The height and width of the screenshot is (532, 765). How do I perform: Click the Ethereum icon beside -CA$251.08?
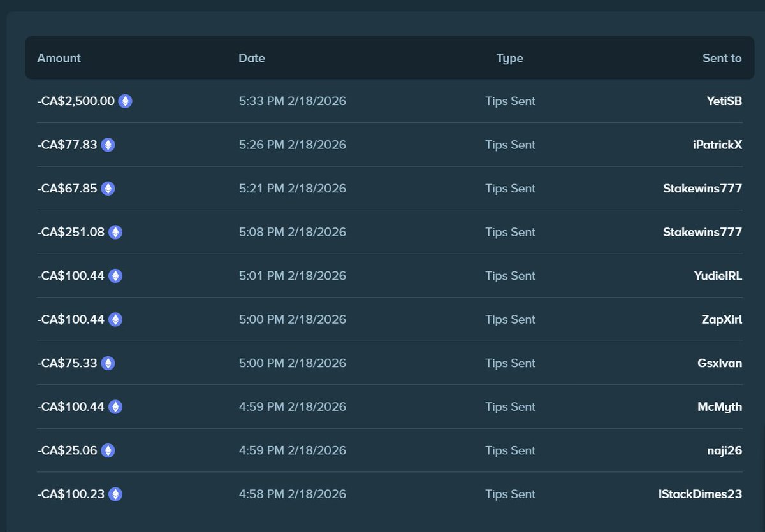115,232
